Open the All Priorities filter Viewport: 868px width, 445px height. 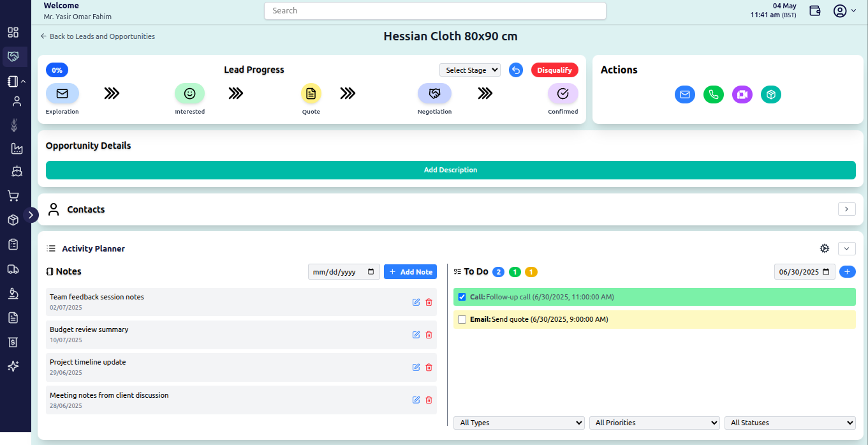(654, 423)
